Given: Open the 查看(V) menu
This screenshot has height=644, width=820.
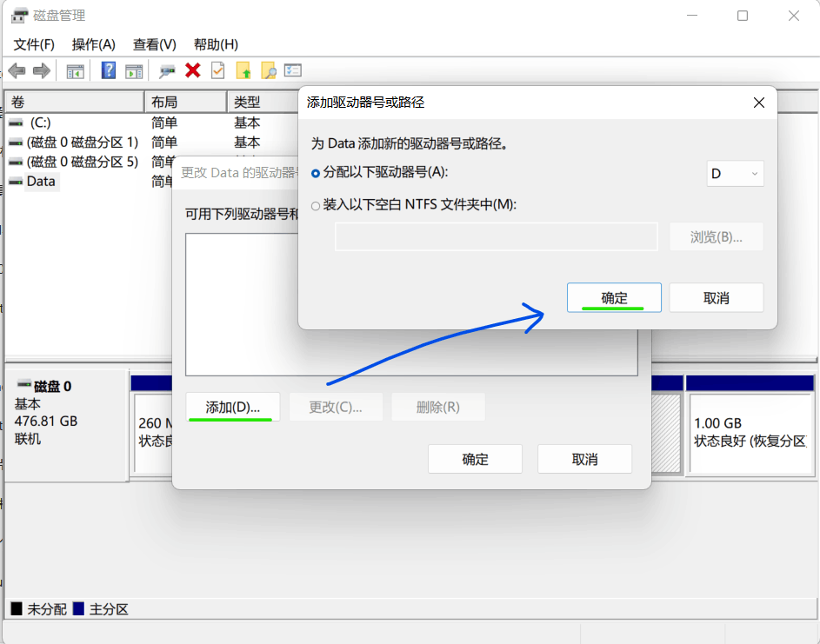Looking at the screenshot, I should tap(154, 45).
